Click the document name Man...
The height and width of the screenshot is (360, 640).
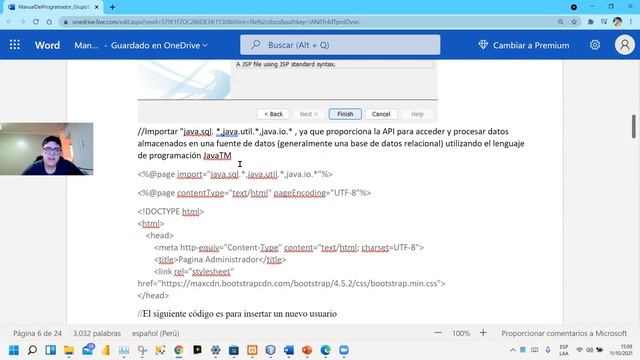click(x=86, y=45)
